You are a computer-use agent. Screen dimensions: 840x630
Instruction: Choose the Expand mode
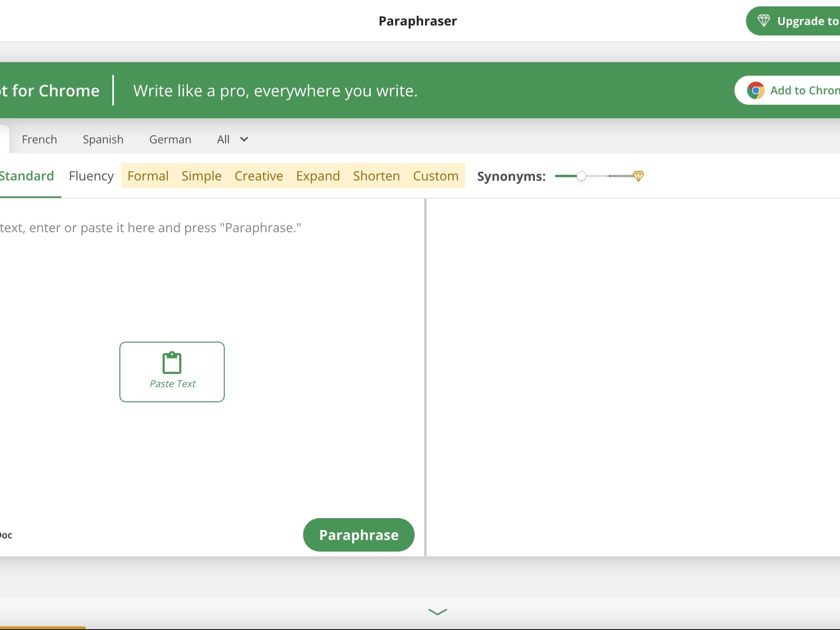click(318, 176)
